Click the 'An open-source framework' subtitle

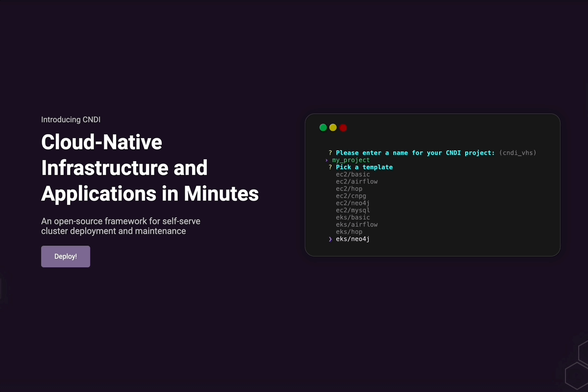121,226
